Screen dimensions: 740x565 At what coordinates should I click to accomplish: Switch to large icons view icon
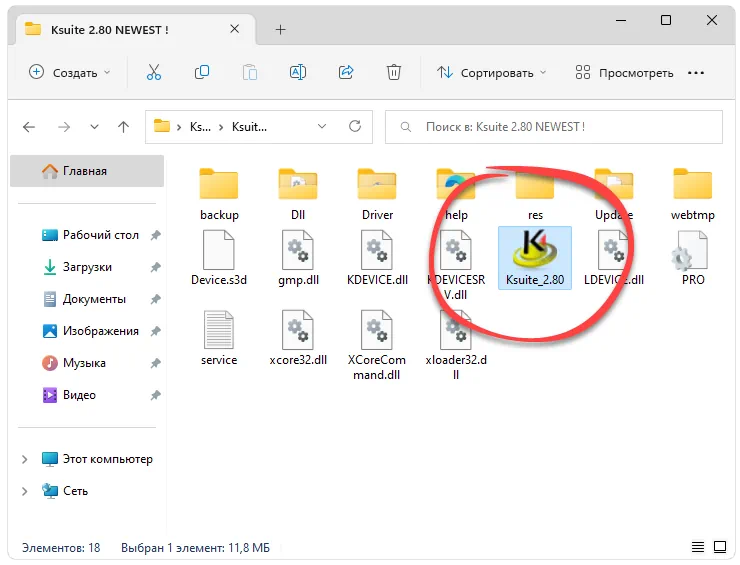click(x=720, y=547)
